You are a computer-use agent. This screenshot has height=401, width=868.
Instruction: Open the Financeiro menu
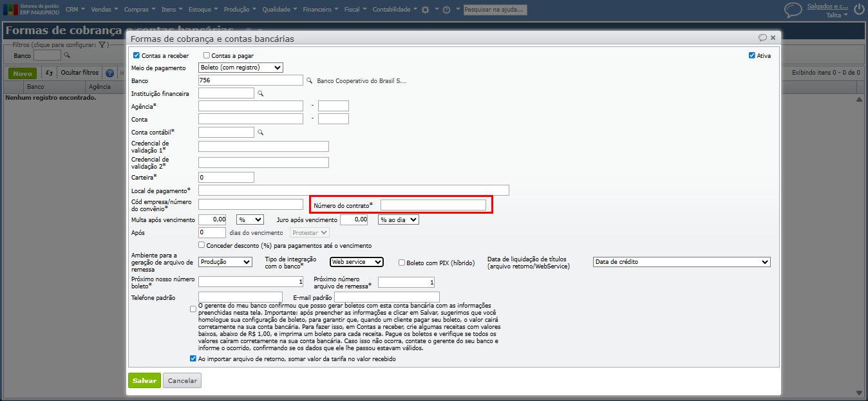tap(321, 10)
